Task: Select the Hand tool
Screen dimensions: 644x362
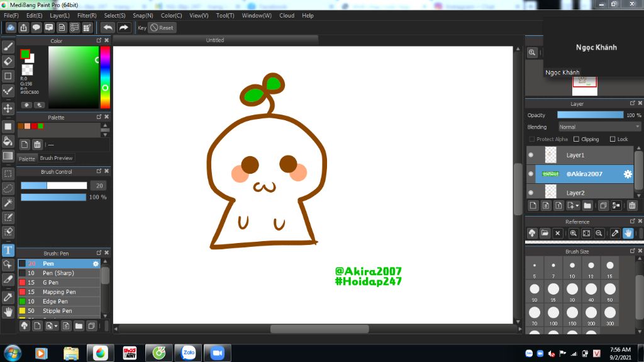Action: 8,312
